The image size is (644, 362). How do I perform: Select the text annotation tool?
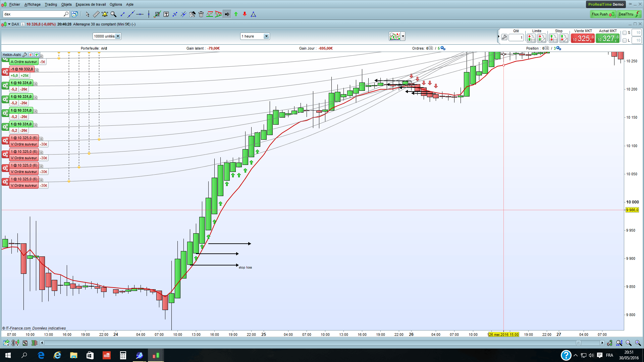click(x=166, y=14)
